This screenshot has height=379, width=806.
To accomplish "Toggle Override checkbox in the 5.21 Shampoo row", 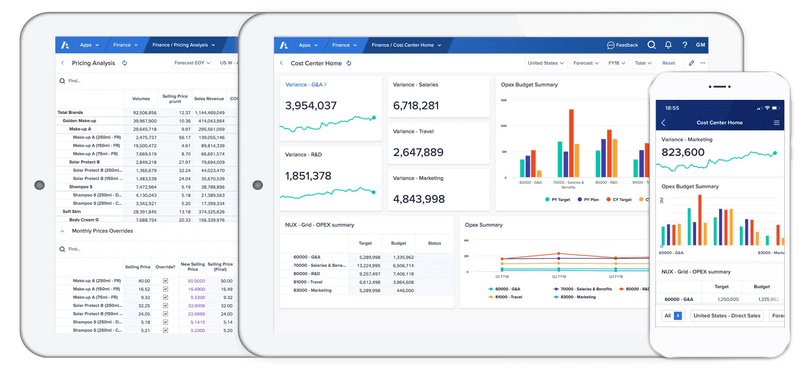I will click(165, 330).
